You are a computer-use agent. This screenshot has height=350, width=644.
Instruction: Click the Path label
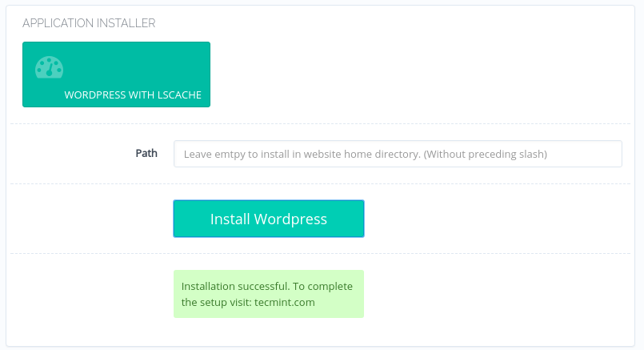(x=146, y=154)
